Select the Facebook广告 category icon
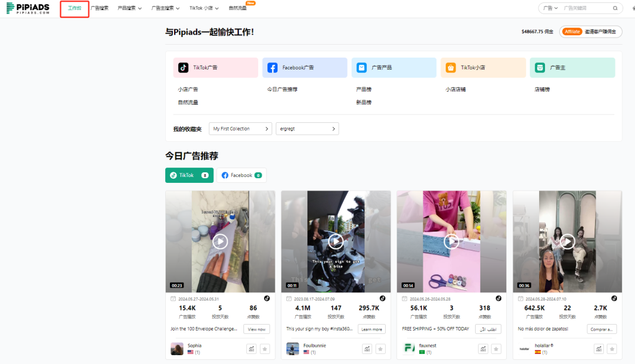The image size is (635, 364). coord(272,67)
